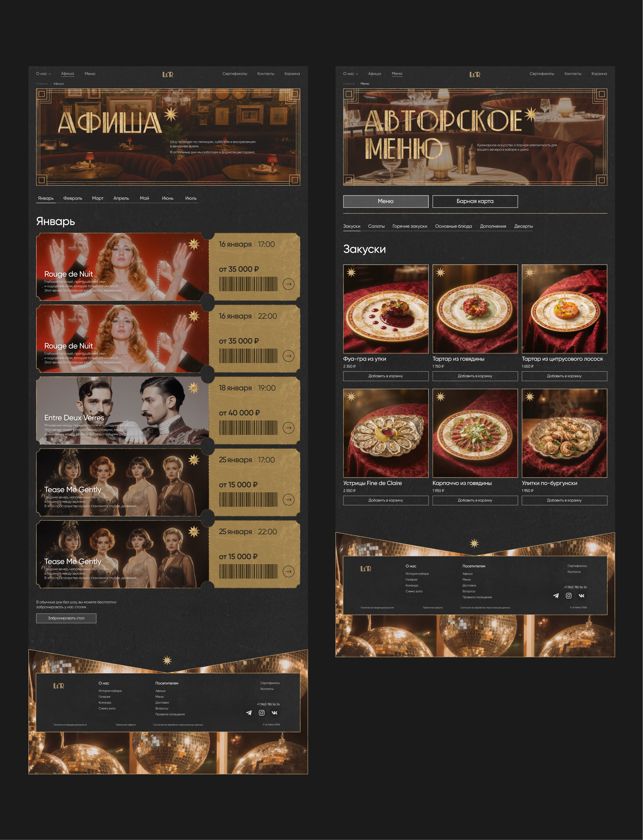Select Январь month tab

45,198
